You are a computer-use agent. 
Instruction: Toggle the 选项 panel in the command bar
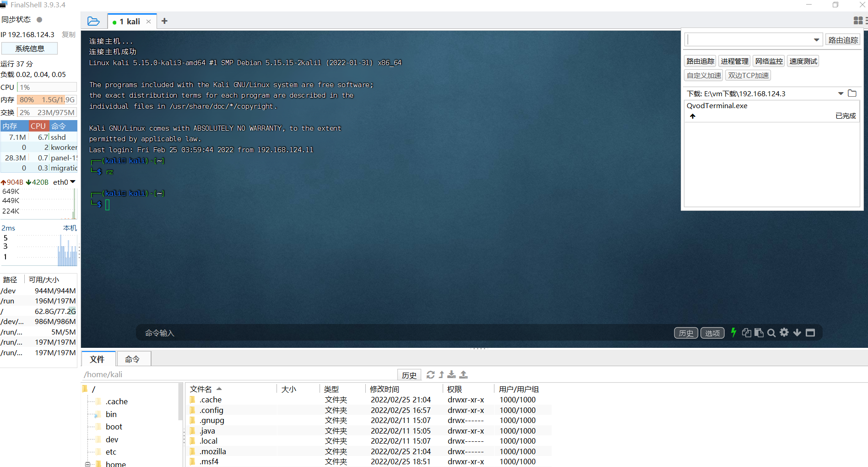712,333
